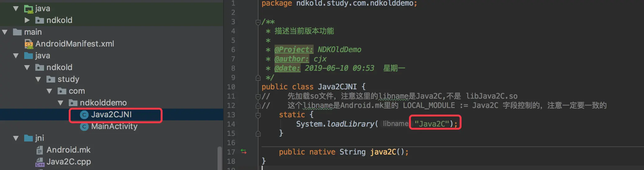
Task: Select the jni folder label
Action: 39,138
